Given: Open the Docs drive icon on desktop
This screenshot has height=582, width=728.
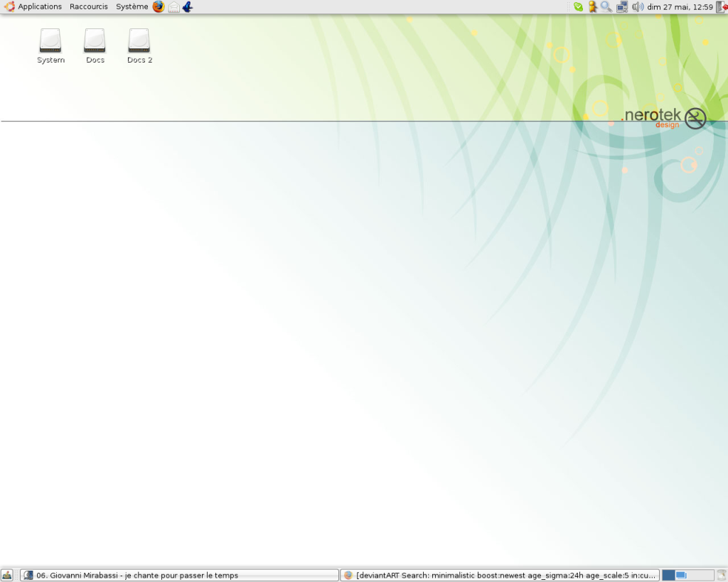Looking at the screenshot, I should click(95, 46).
